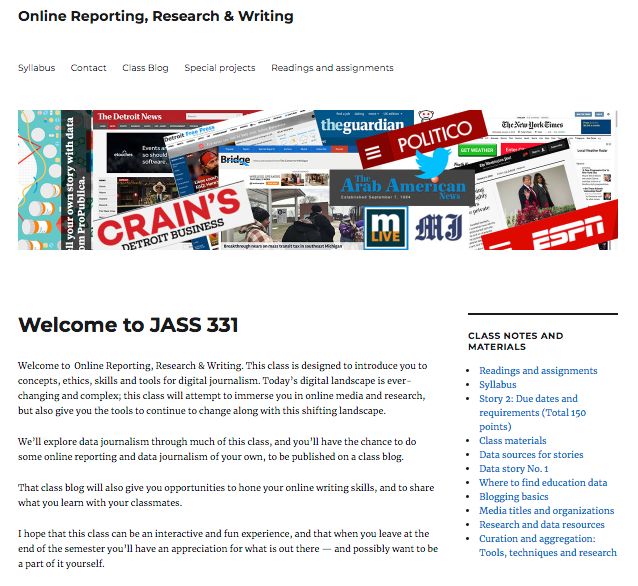Open the Syllabus menu item
638x586 pixels.
(x=37, y=68)
